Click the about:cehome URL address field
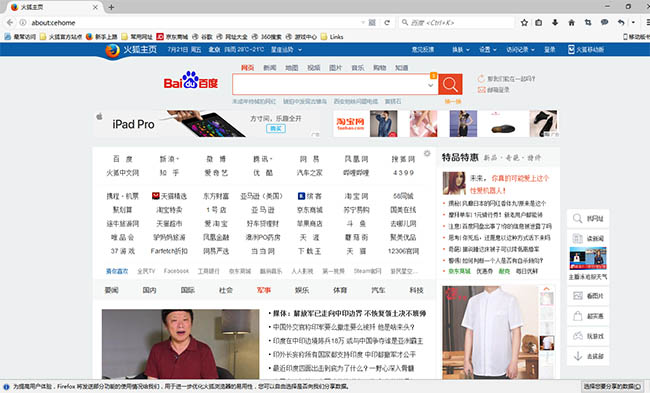 coord(195,22)
